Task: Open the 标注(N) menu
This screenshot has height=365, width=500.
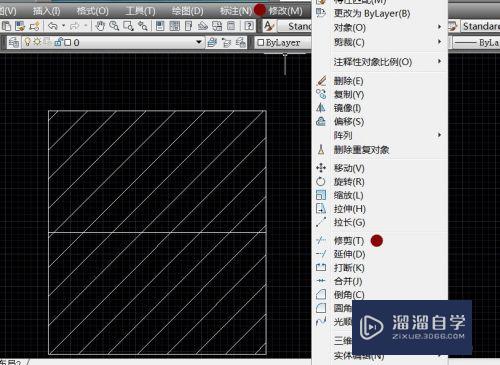Action: [235, 11]
